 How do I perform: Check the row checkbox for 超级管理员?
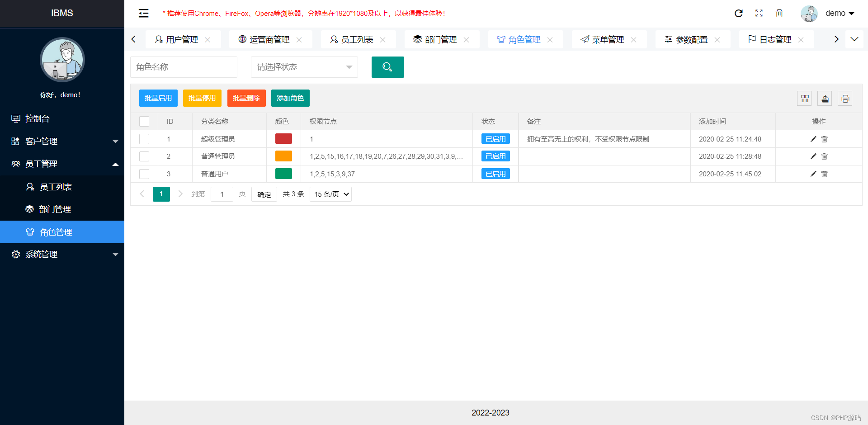[144, 139]
